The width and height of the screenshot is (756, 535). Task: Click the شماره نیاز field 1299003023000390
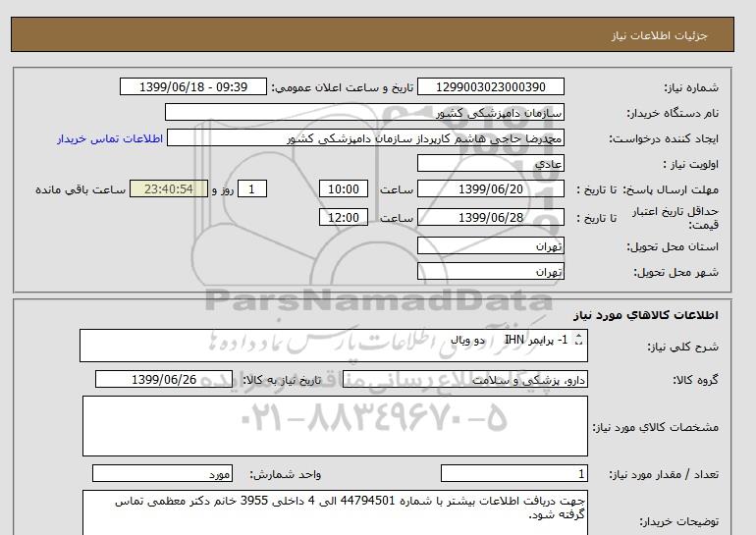(x=490, y=86)
